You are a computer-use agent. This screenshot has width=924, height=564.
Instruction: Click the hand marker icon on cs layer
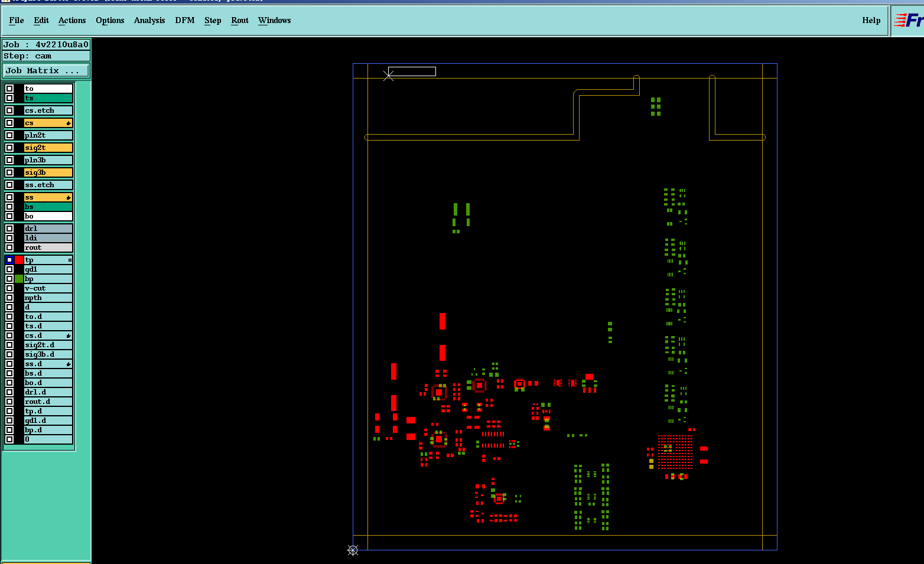click(x=69, y=123)
